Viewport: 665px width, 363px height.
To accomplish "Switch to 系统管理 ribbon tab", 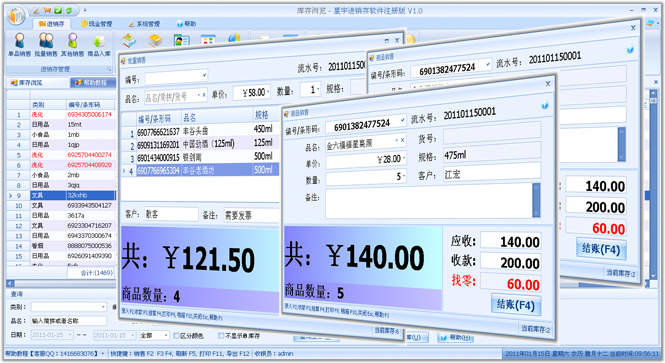I will [x=144, y=24].
